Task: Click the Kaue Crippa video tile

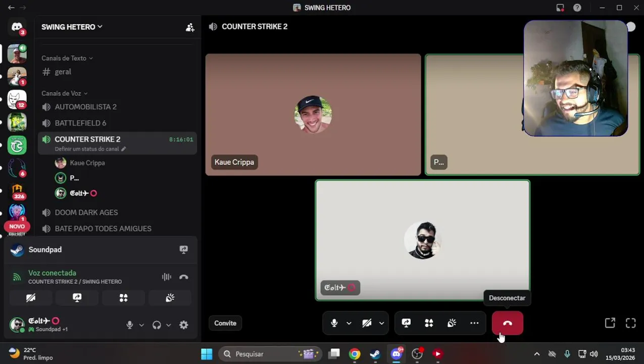Action: [313, 115]
